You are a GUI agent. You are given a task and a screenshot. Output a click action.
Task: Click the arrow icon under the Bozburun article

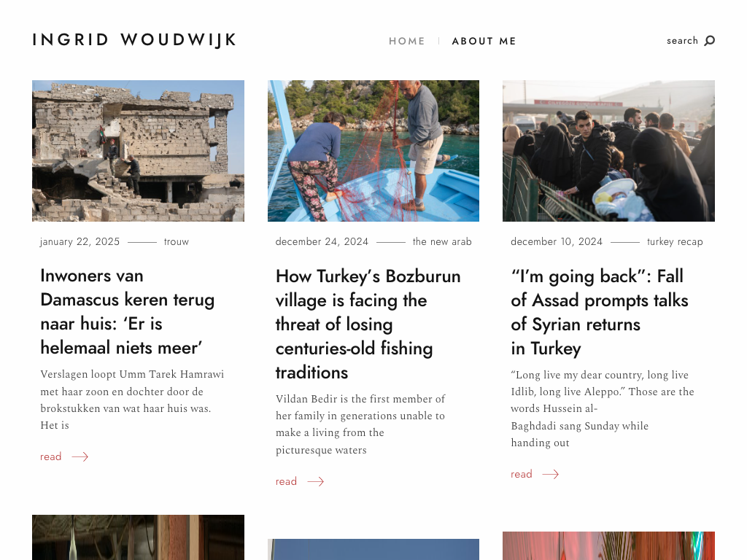(315, 481)
